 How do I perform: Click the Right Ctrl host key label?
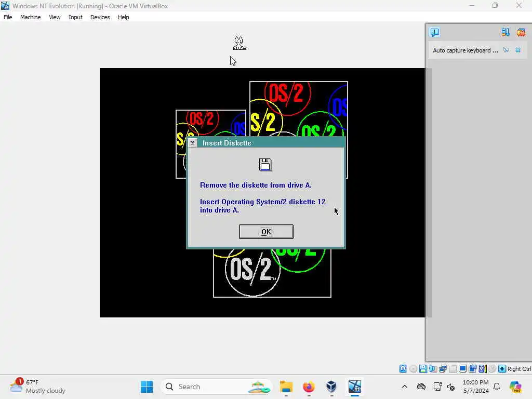520,369
